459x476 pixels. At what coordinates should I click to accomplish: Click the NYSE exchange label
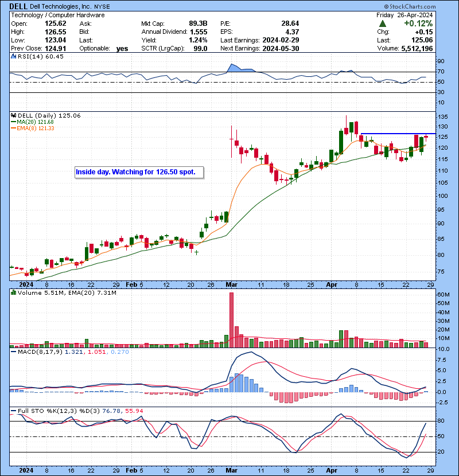click(102, 7)
